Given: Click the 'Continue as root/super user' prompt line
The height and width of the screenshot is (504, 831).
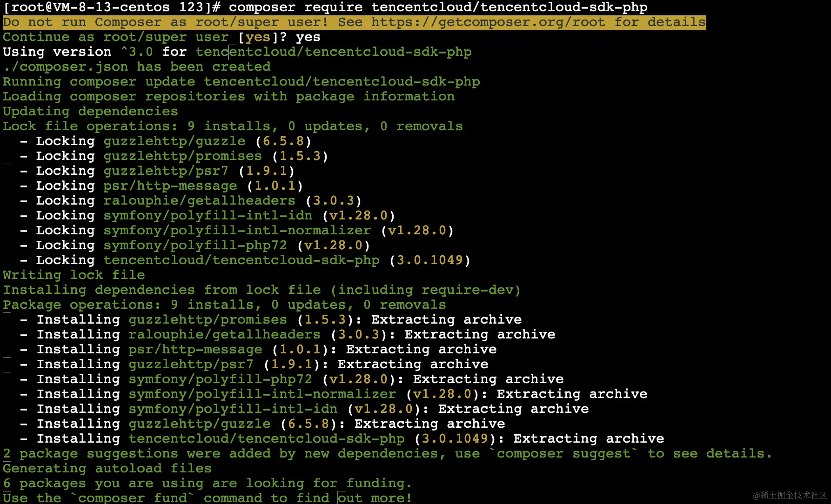Looking at the screenshot, I should point(161,37).
